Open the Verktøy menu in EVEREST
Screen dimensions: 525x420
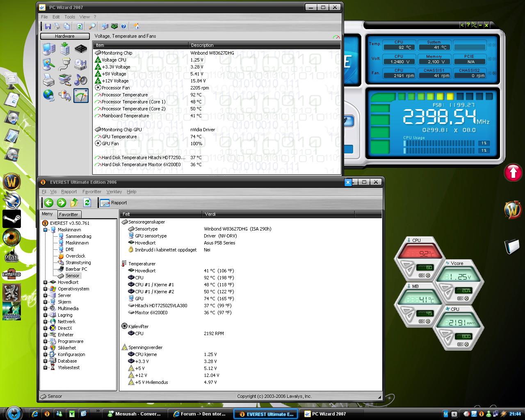[x=114, y=192]
